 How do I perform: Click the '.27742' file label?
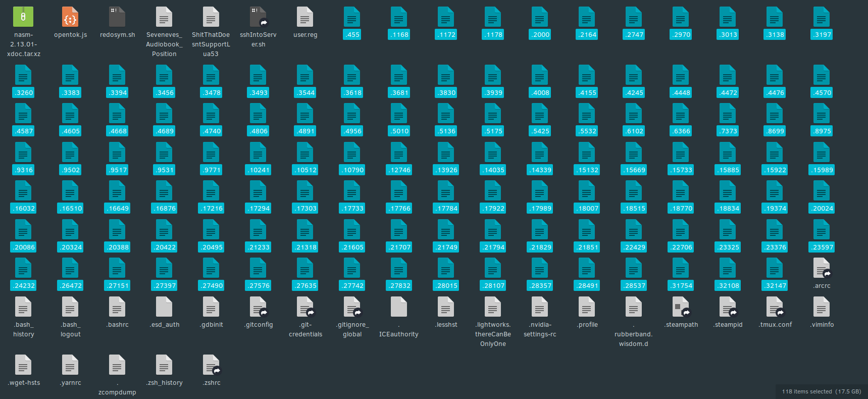352,286
